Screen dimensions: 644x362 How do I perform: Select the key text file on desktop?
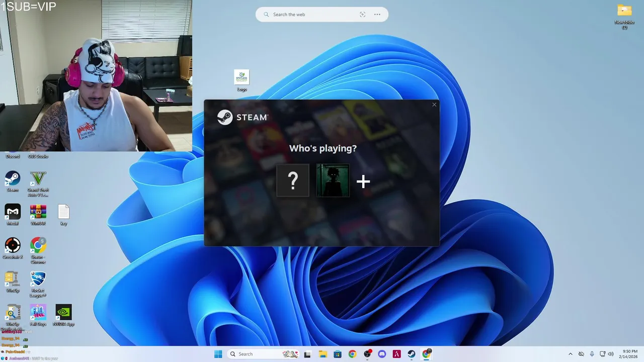[63, 215]
